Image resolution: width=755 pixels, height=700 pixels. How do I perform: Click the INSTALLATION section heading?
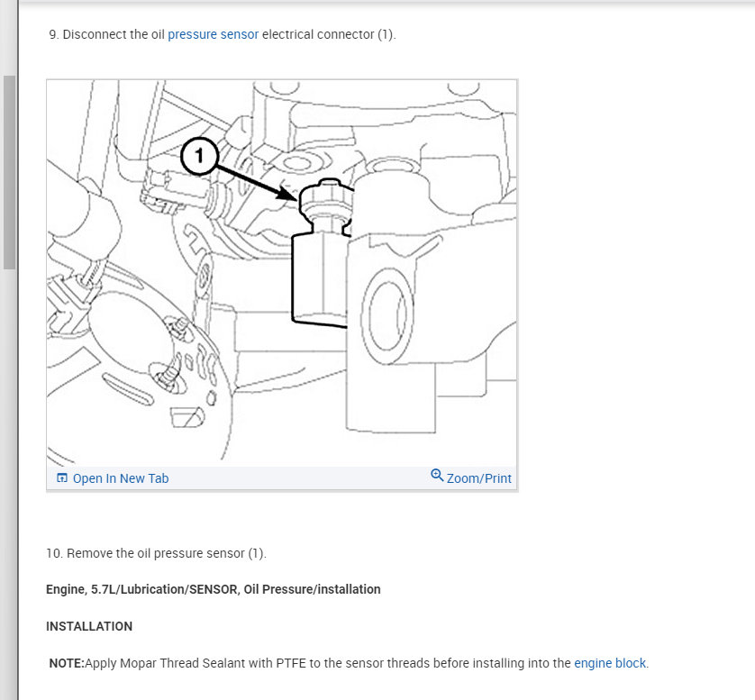pyautogui.click(x=88, y=626)
